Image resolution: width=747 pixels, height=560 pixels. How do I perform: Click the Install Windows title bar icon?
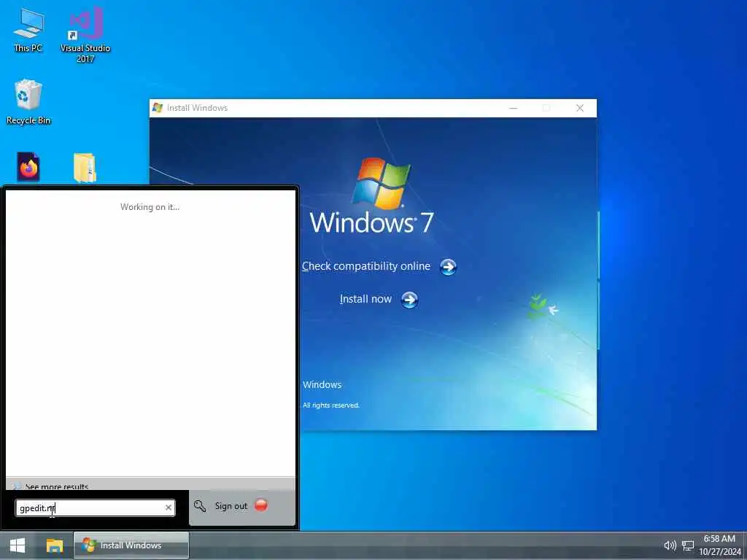click(x=158, y=108)
